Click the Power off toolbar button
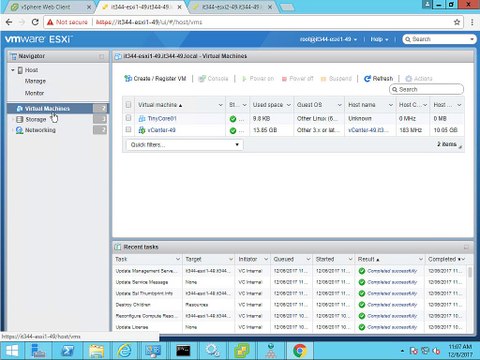The width and height of the screenshot is (480, 360). tap(298, 79)
